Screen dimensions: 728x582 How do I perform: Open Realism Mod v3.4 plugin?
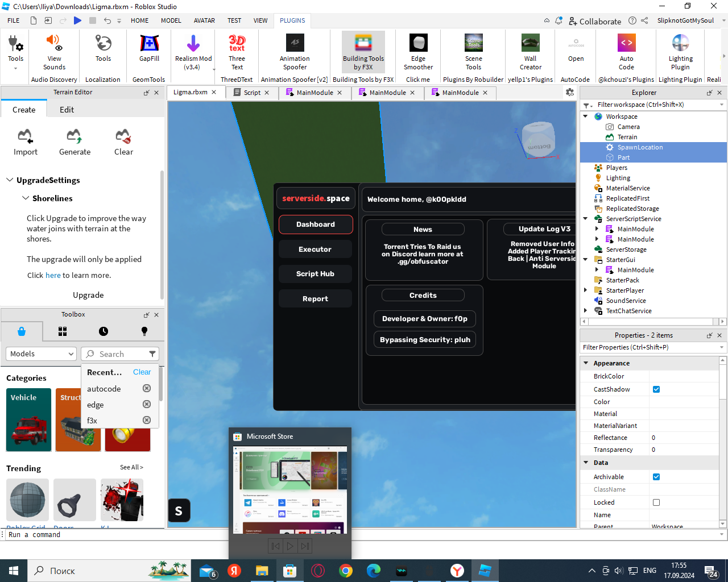coord(193,51)
